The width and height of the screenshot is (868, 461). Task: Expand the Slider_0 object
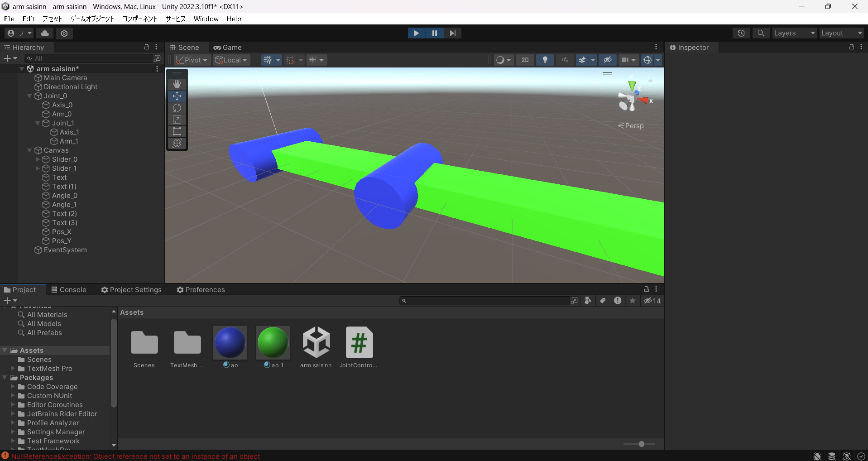point(38,159)
